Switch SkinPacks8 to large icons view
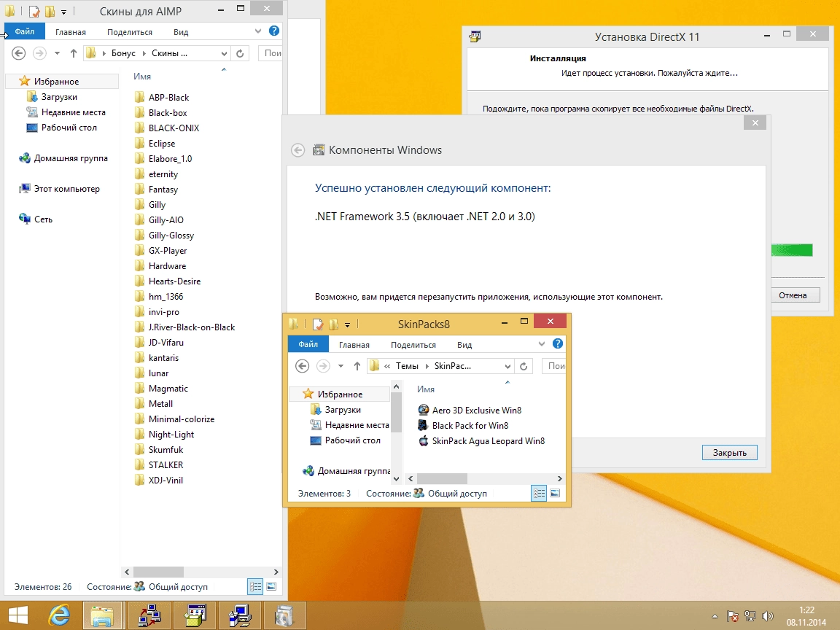840x630 pixels. tap(555, 494)
